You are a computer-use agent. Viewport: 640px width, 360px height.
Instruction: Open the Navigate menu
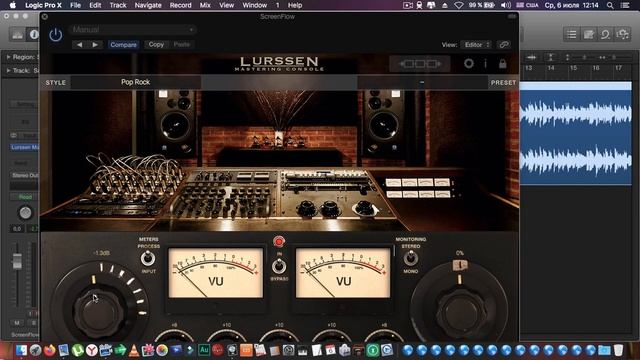[x=148, y=5]
